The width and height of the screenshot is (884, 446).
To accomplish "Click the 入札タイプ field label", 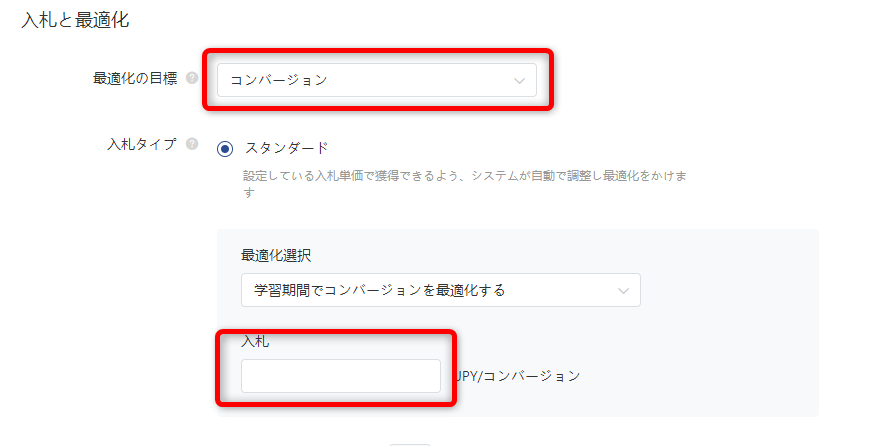I will pos(141,144).
